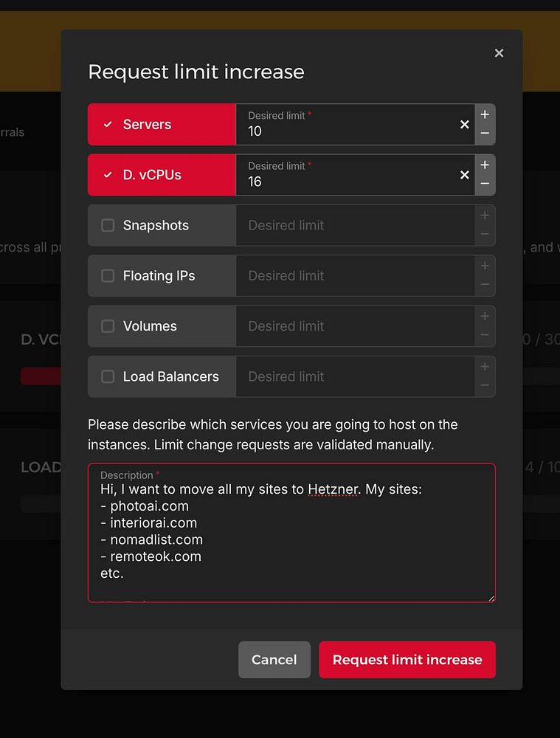
Task: Click the Cancel button
Action: [274, 659]
